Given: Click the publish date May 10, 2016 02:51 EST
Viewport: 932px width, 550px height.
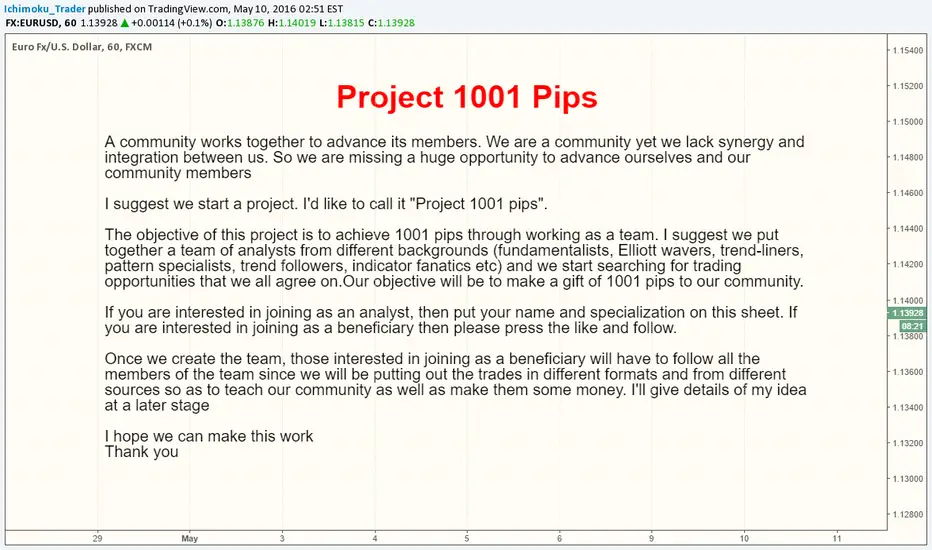Looking at the screenshot, I should pos(288,9).
